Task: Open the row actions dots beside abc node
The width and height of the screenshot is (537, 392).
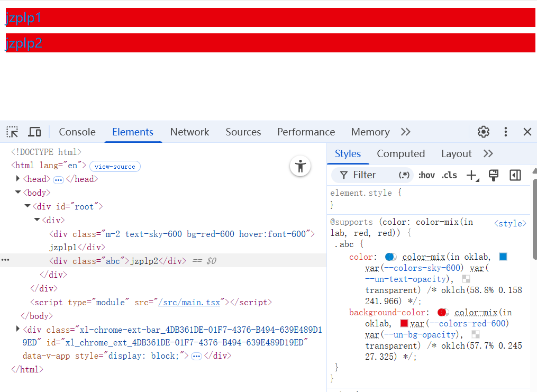Action: click(5, 260)
